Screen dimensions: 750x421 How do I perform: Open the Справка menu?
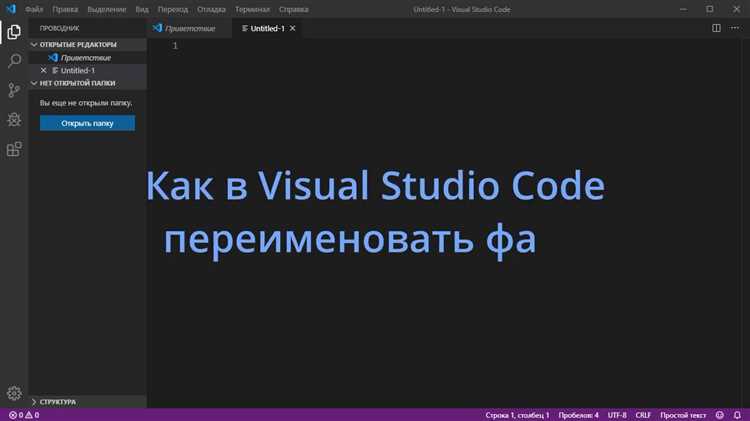pyautogui.click(x=294, y=9)
